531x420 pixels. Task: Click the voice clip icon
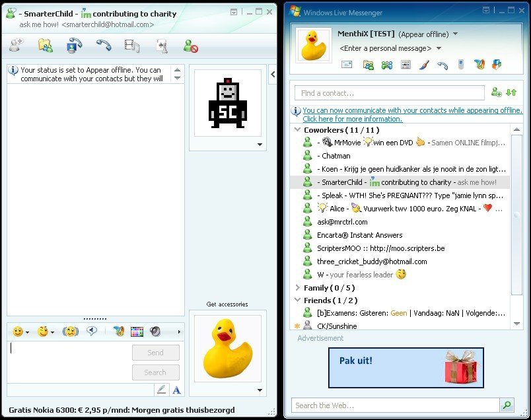(x=92, y=331)
